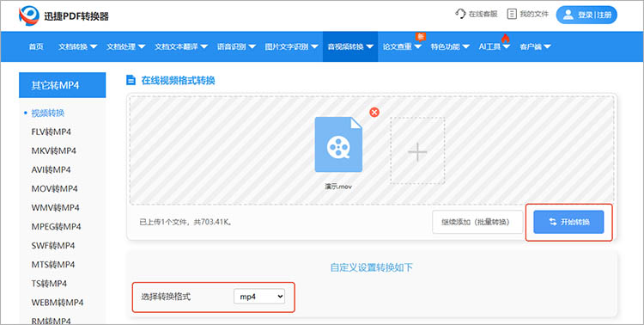644x325 pixels.
Task: Select WMV转MP4 in sidebar
Action: 56,208
